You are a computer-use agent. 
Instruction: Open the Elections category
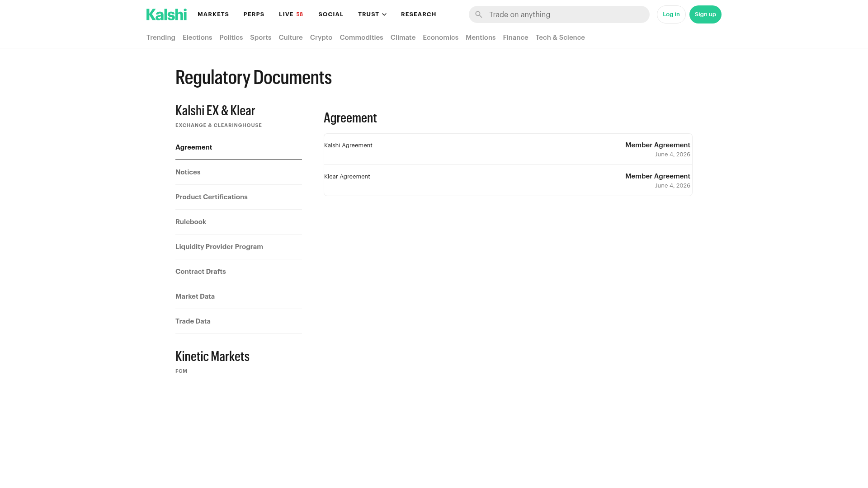click(x=197, y=38)
